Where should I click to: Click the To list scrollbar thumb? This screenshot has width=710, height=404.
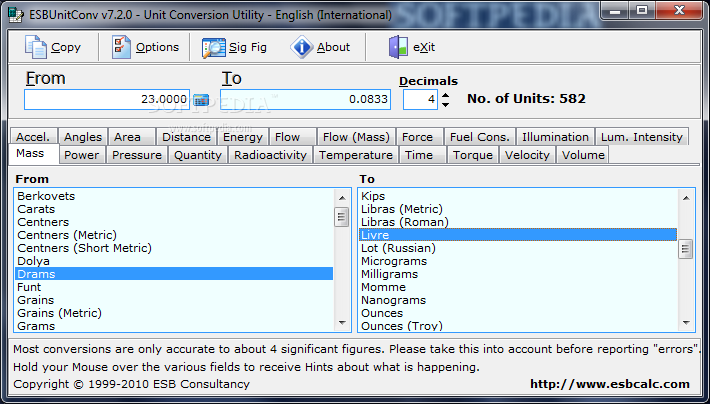pos(686,249)
